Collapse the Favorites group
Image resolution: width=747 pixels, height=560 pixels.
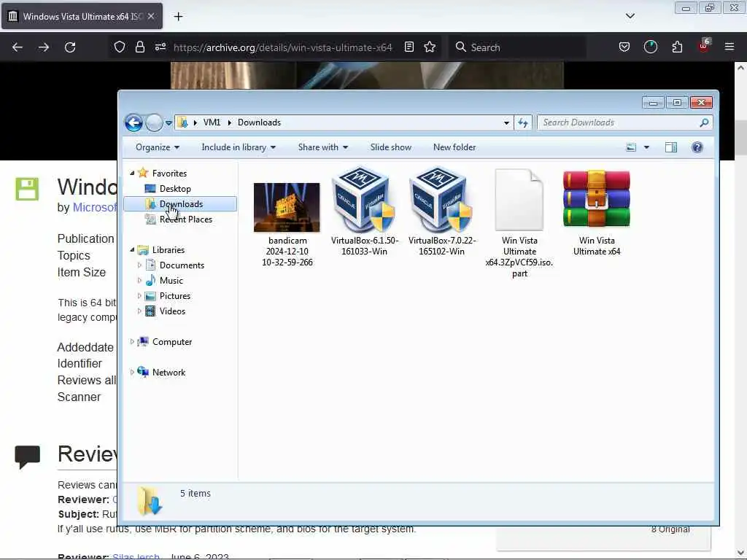click(132, 174)
